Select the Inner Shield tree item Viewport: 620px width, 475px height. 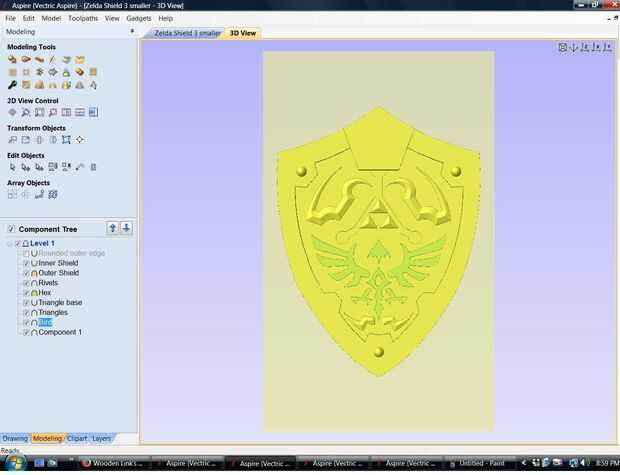tap(58, 263)
